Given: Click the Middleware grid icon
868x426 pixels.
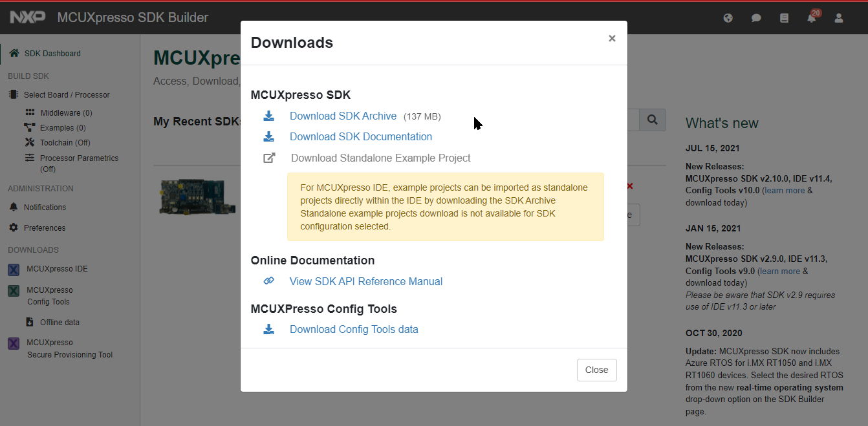Looking at the screenshot, I should (30, 112).
